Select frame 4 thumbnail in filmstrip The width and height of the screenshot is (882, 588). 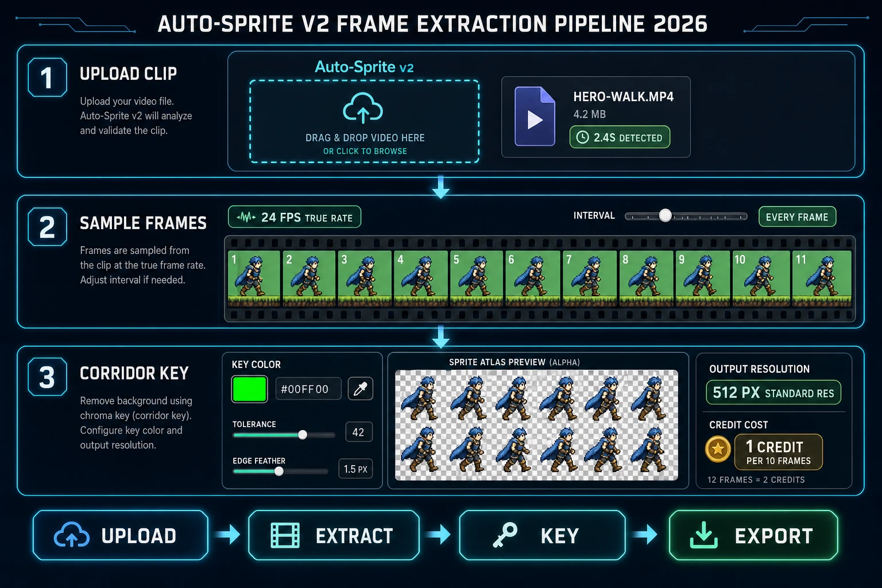pos(421,278)
